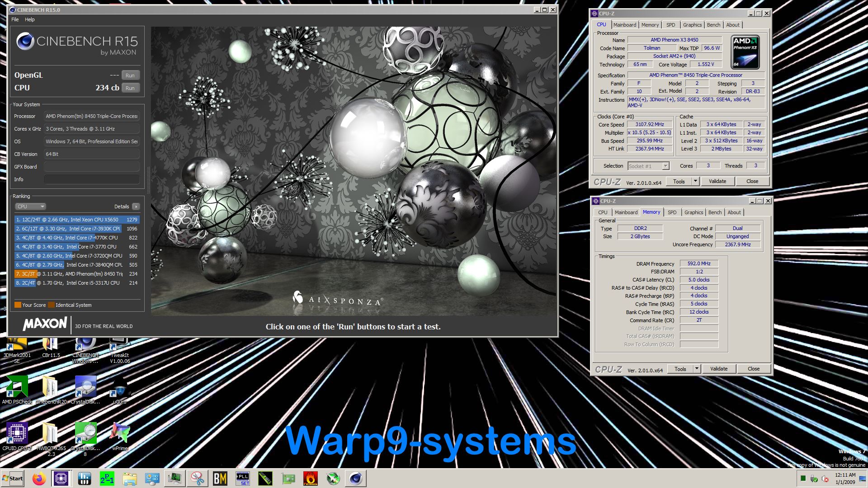This screenshot has height=488, width=868.
Task: Click the BM benchmark taskbar icon
Action: 220,478
